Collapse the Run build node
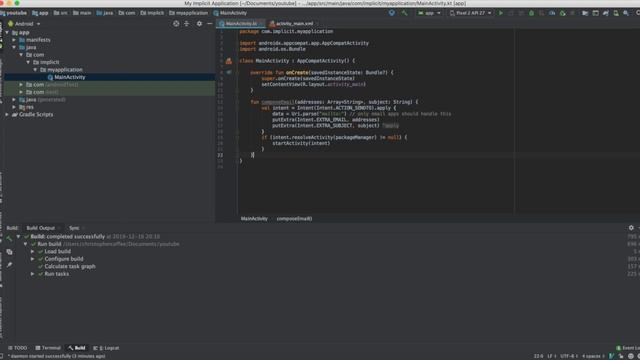Screen dimensions: 640x360 click(25, 244)
